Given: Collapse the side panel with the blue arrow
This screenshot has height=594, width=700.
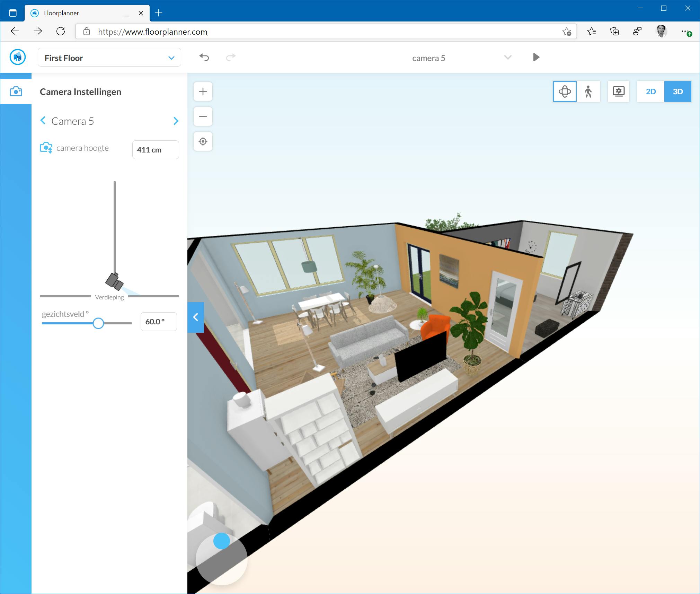Looking at the screenshot, I should click(196, 317).
